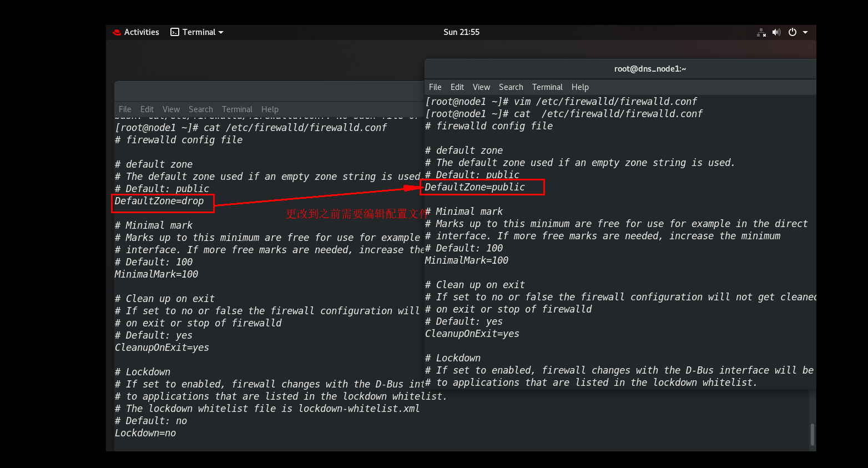Open File menu in front terminal

(x=435, y=87)
